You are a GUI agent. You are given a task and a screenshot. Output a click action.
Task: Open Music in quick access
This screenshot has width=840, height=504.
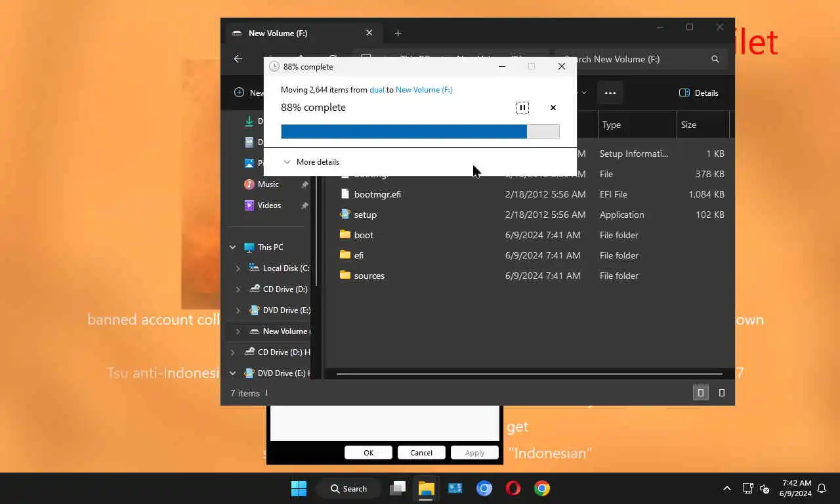click(268, 184)
